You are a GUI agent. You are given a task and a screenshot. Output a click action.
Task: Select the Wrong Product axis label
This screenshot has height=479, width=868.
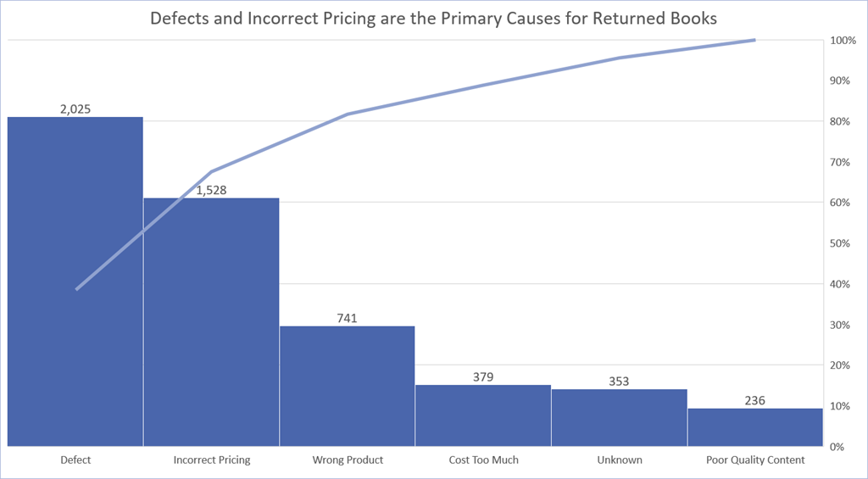(348, 460)
